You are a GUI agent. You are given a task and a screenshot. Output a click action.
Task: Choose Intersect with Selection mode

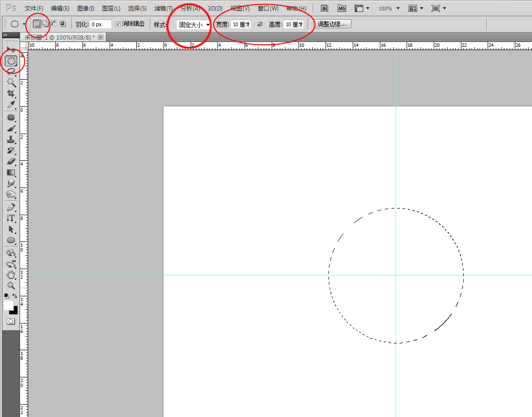point(63,24)
